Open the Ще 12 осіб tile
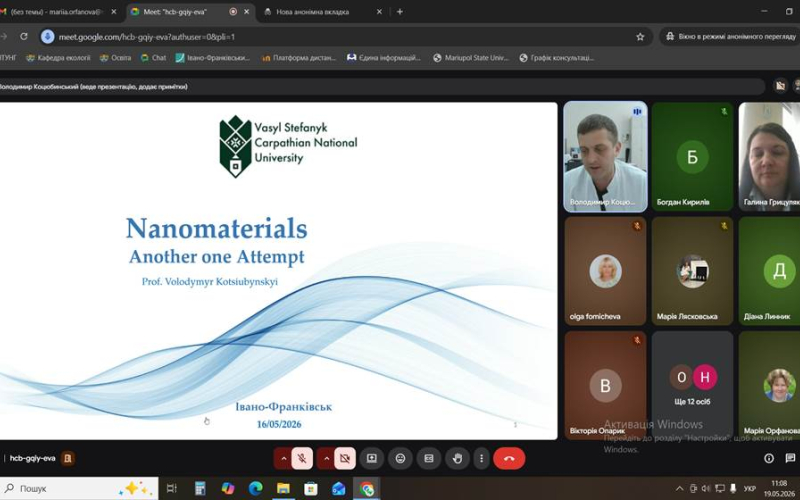 click(692, 385)
